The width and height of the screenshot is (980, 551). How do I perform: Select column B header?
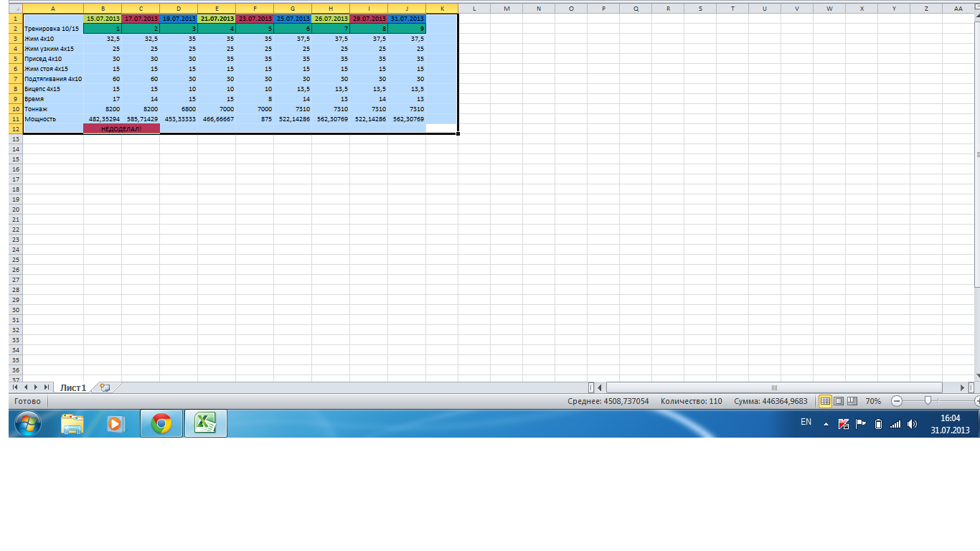click(102, 8)
